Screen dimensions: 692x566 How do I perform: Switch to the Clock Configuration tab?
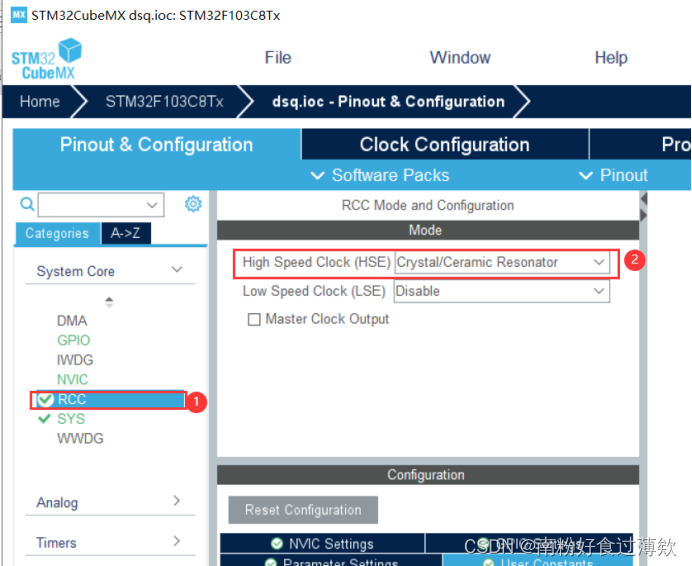tap(445, 144)
